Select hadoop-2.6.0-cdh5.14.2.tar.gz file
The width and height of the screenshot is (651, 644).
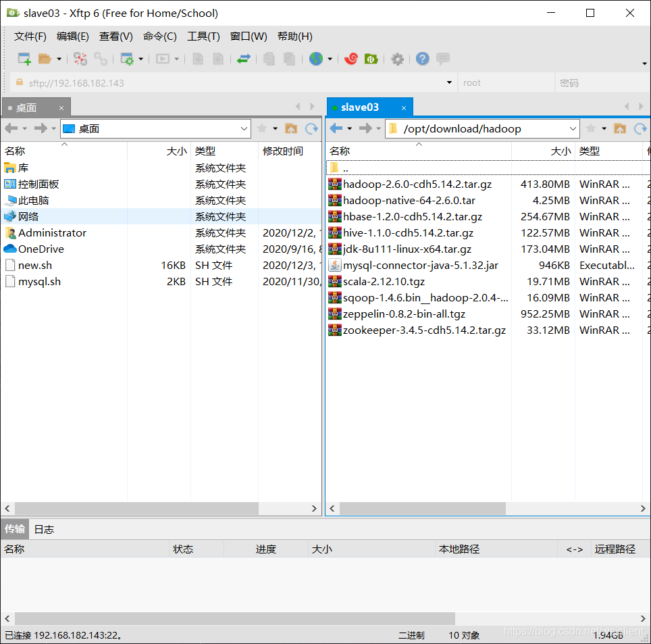tap(417, 184)
